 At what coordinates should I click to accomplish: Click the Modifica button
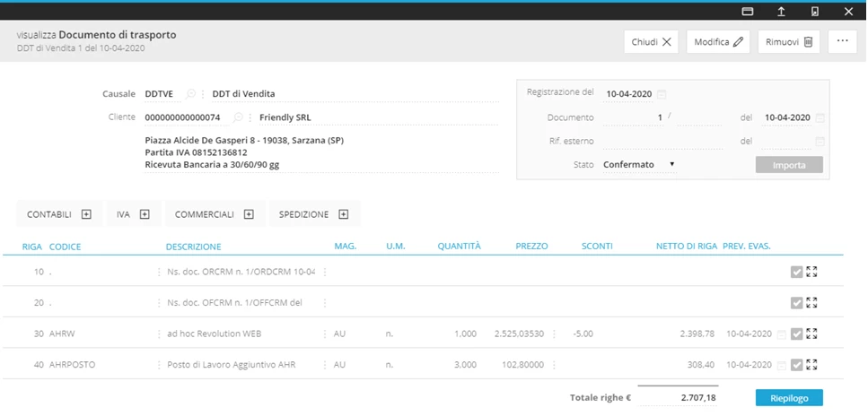pyautogui.click(x=719, y=42)
